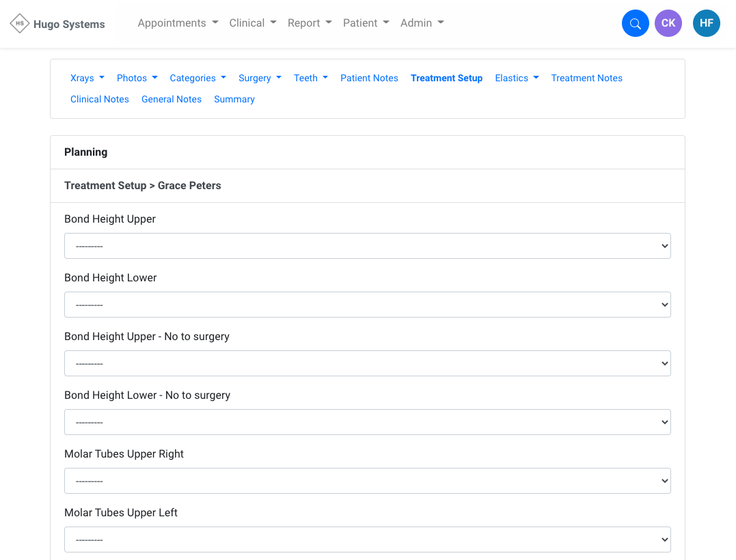View the Summary page
The width and height of the screenshot is (736, 560).
click(x=234, y=100)
